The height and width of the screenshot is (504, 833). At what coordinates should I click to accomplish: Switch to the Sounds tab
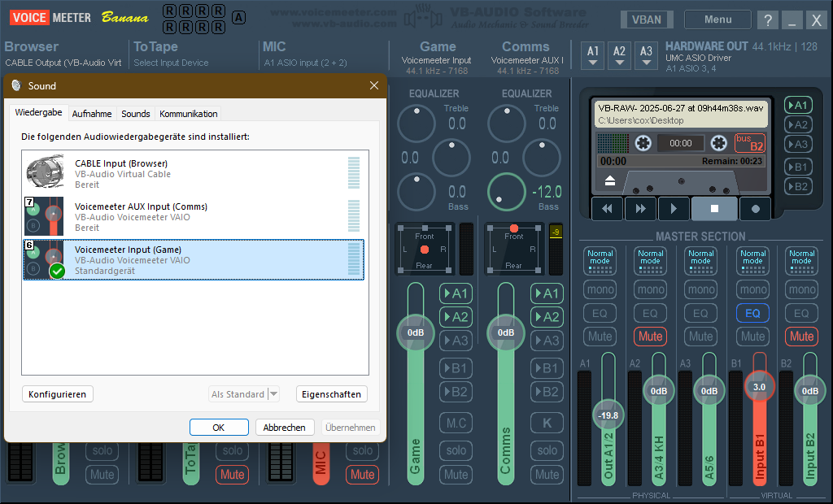(x=136, y=114)
